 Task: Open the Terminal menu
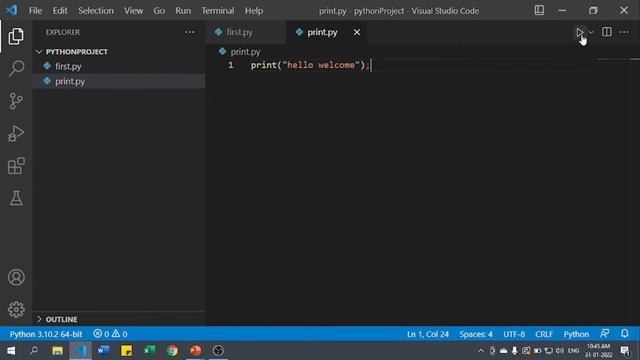[x=218, y=11]
